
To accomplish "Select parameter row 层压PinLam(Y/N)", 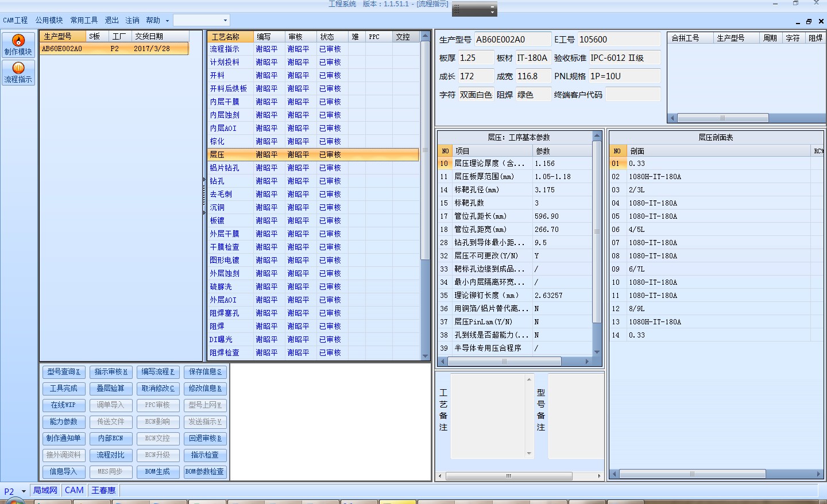I will coord(515,322).
